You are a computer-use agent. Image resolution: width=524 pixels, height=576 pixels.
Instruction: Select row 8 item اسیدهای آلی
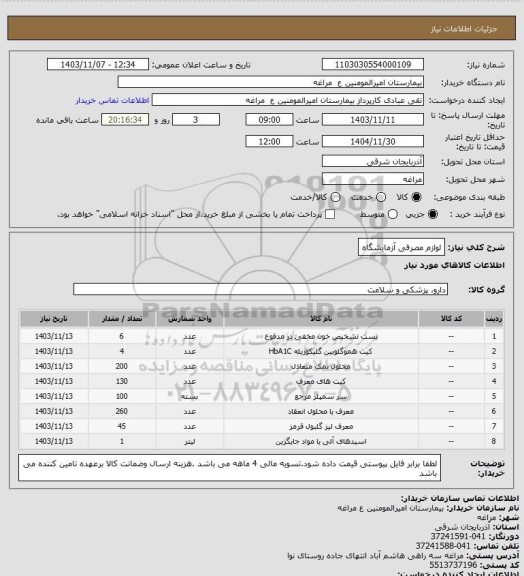(321, 442)
